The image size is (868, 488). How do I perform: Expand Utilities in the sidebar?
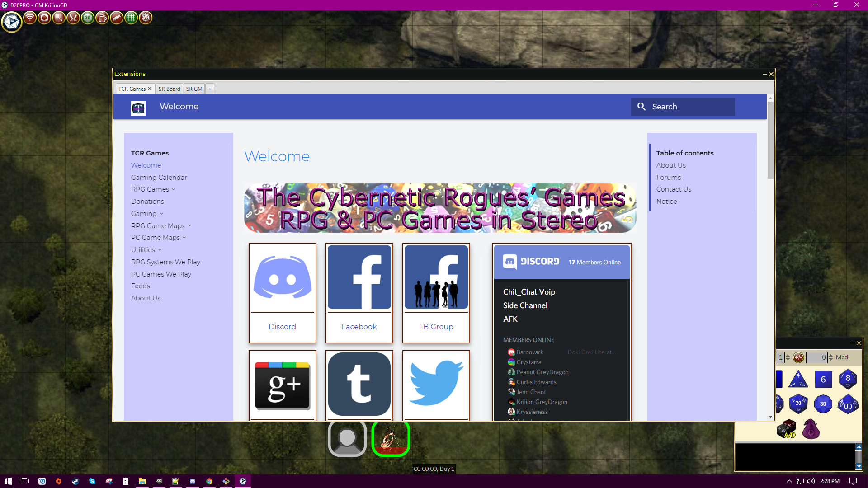click(x=146, y=250)
